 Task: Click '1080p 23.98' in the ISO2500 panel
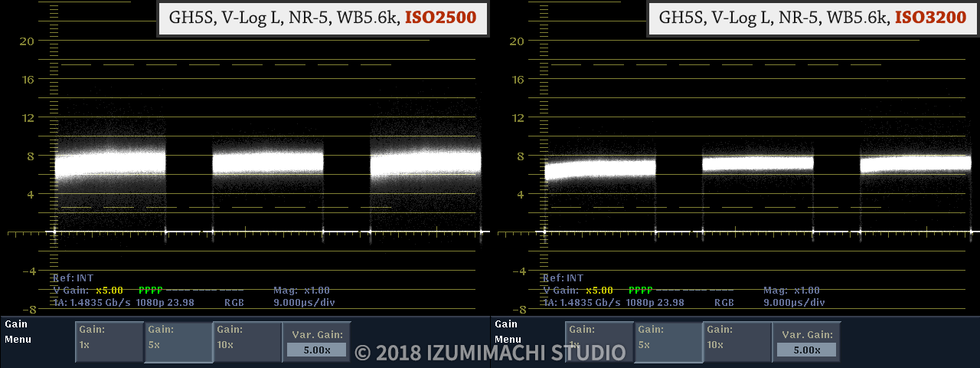pyautogui.click(x=165, y=303)
